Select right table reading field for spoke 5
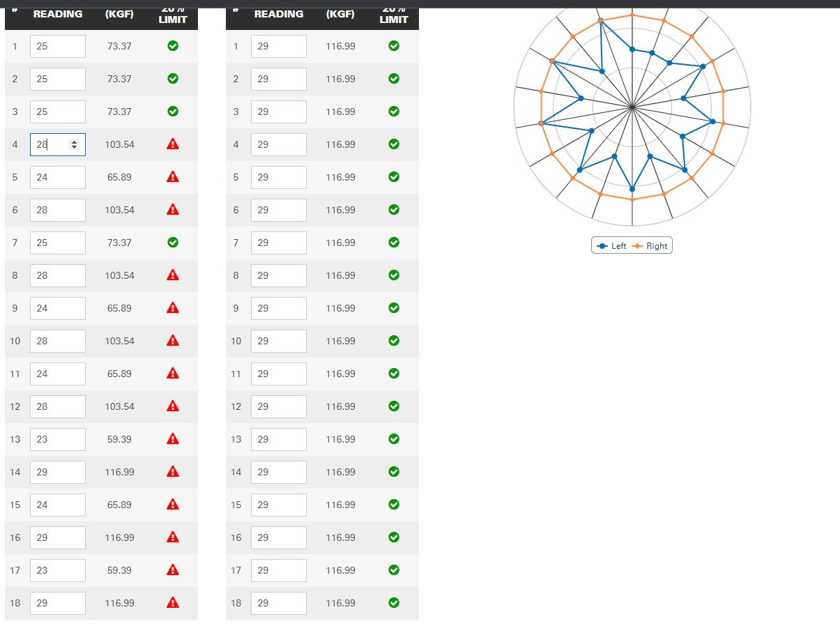Screen dimensions: 840x635 (278, 177)
